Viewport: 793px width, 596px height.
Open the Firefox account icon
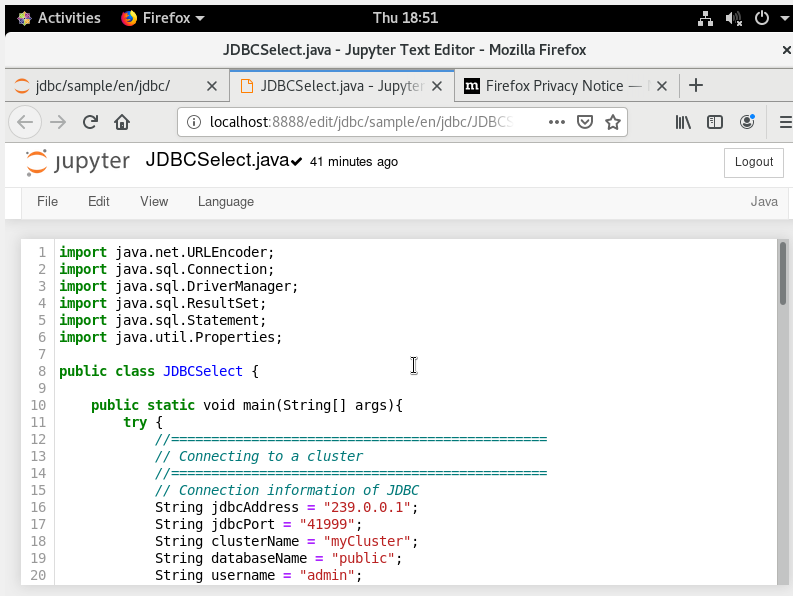tap(747, 122)
